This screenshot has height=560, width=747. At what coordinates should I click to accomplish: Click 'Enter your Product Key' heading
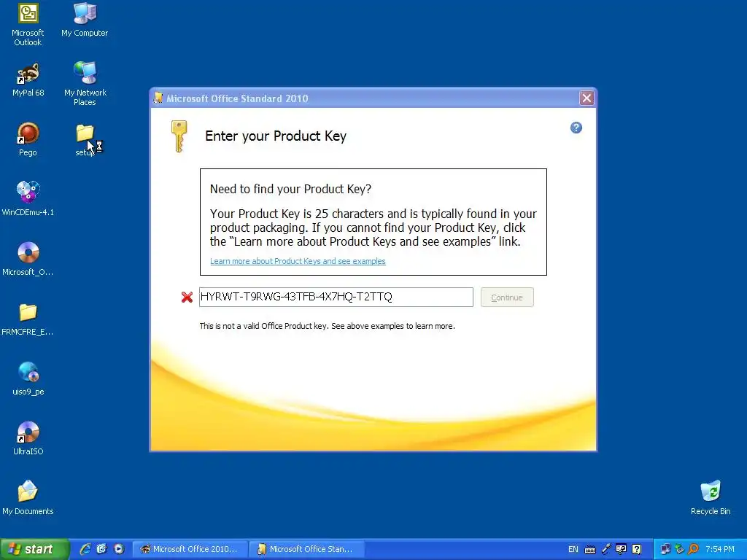(x=275, y=136)
